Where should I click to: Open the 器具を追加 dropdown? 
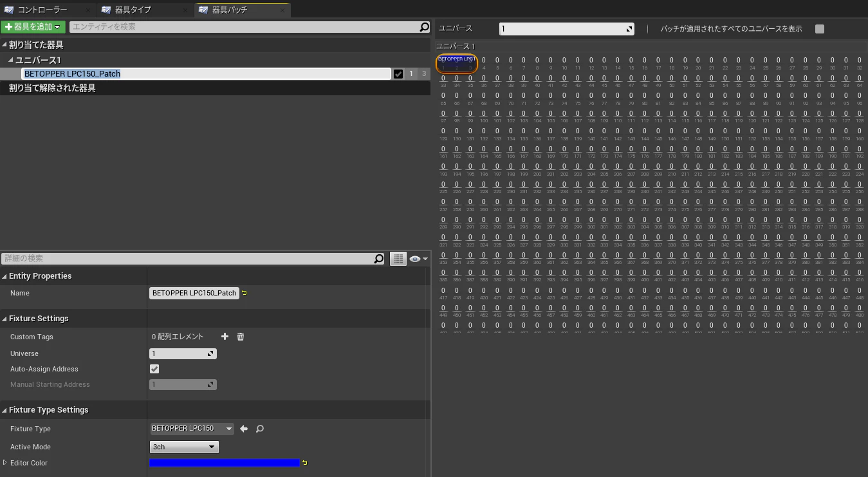coord(33,27)
